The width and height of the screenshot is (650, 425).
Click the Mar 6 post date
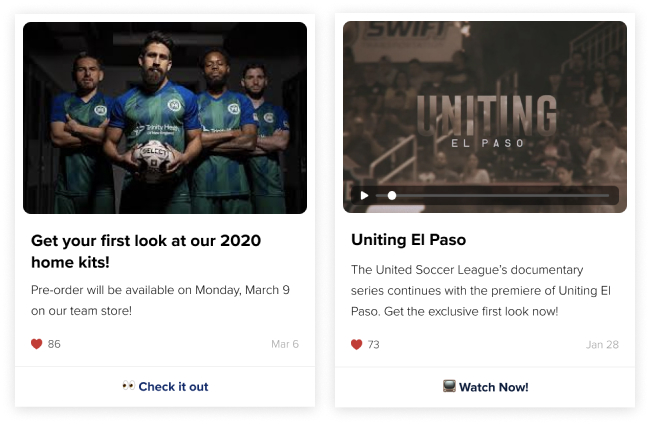pos(285,344)
